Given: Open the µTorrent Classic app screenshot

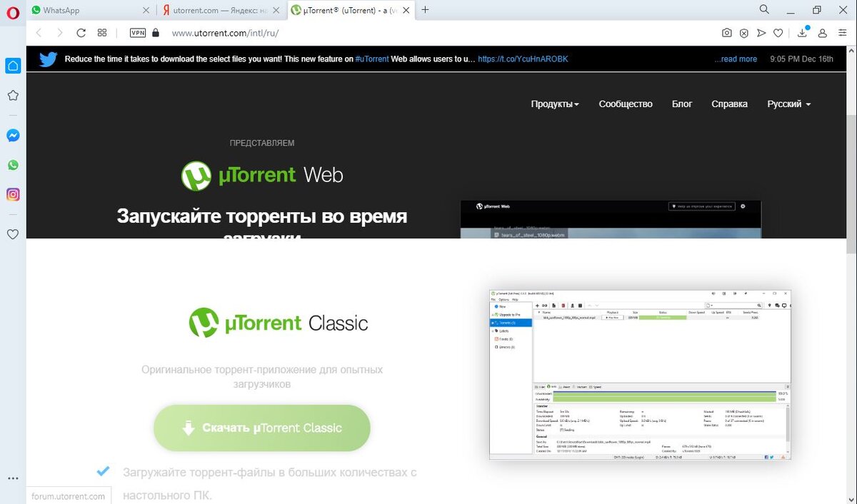Looking at the screenshot, I should [x=641, y=375].
